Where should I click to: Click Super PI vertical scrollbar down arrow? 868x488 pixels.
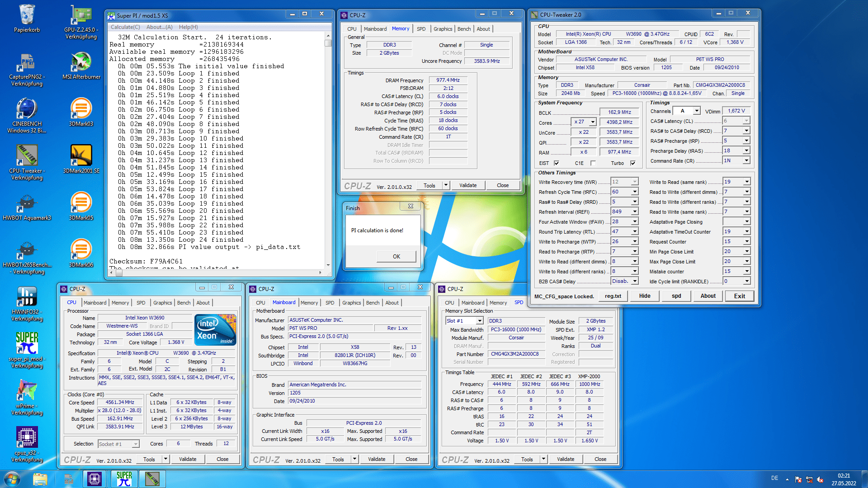328,265
